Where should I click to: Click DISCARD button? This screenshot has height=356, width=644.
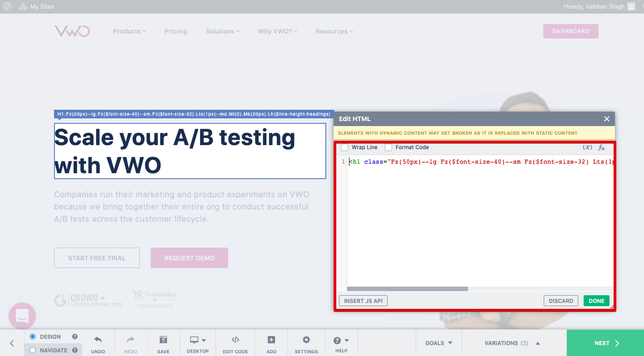tap(561, 301)
